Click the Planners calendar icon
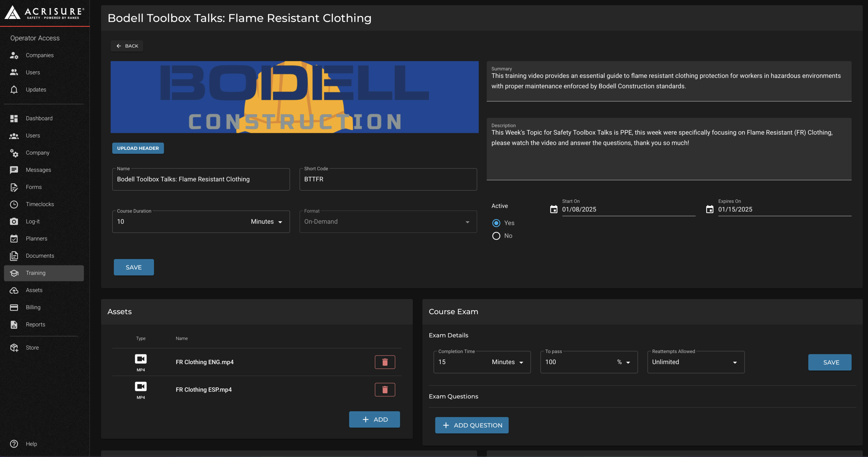 [x=14, y=239]
